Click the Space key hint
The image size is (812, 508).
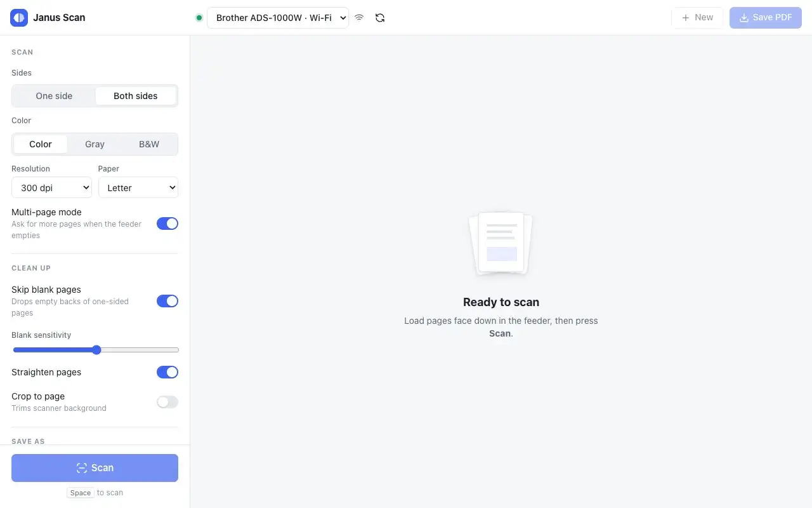(x=81, y=493)
